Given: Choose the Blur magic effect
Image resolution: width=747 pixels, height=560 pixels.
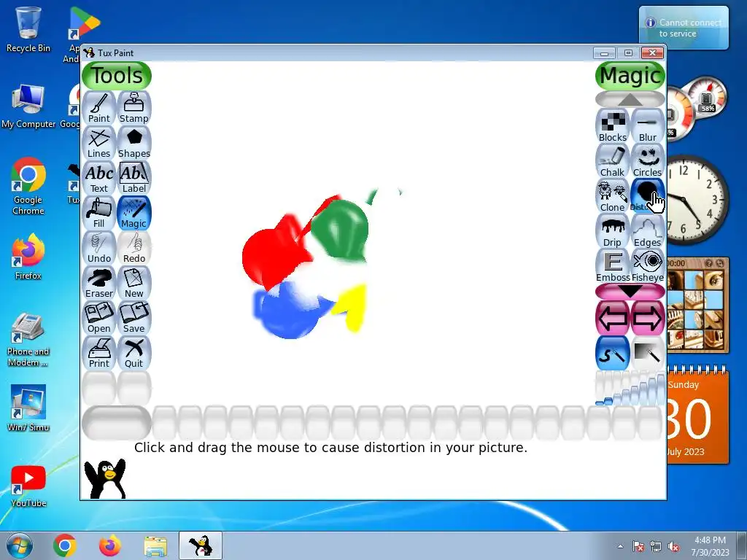Looking at the screenshot, I should [x=648, y=125].
